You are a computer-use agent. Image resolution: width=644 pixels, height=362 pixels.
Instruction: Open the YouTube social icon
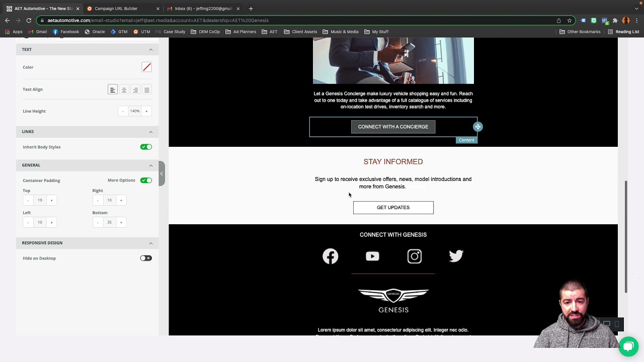(x=372, y=256)
